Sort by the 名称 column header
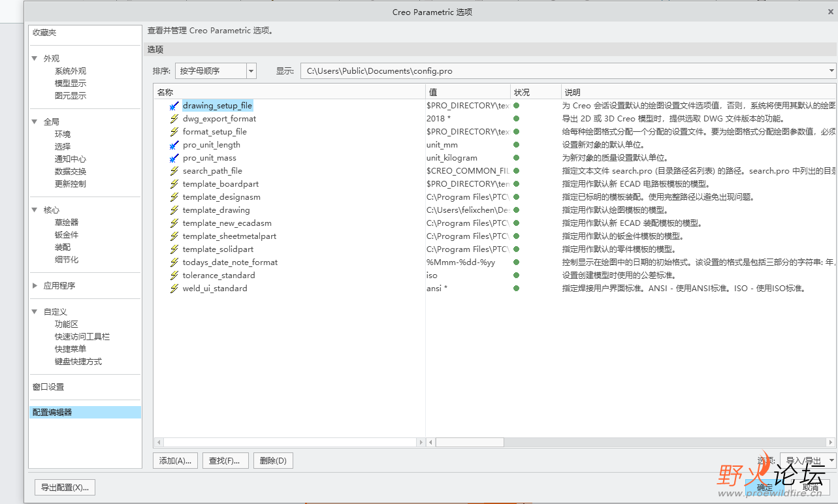This screenshot has width=838, height=504. [x=289, y=93]
